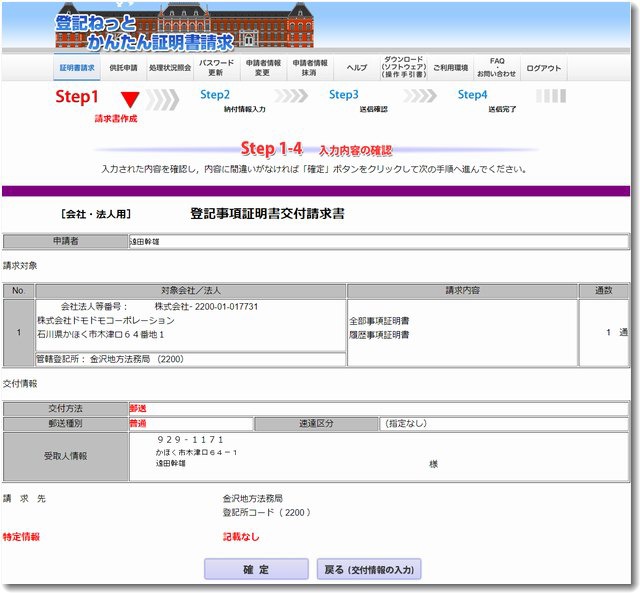Viewport: 640px width, 593px height.
Task: Open the 供託申請 tab
Action: pos(123,68)
